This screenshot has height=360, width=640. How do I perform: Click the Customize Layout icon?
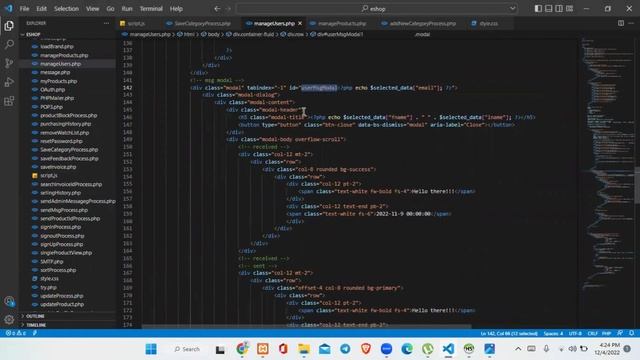pyautogui.click(x=569, y=9)
